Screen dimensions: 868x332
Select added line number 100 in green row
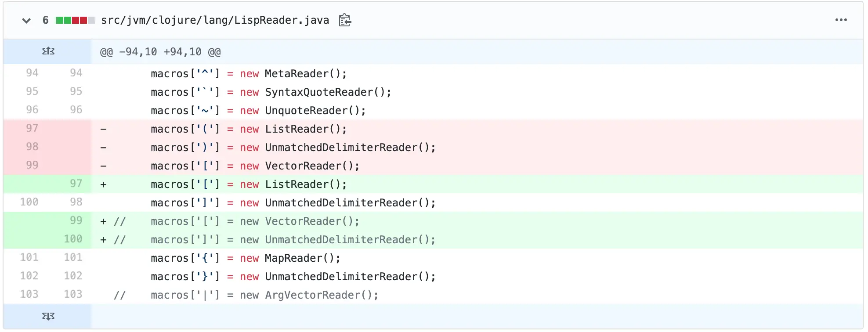point(73,239)
